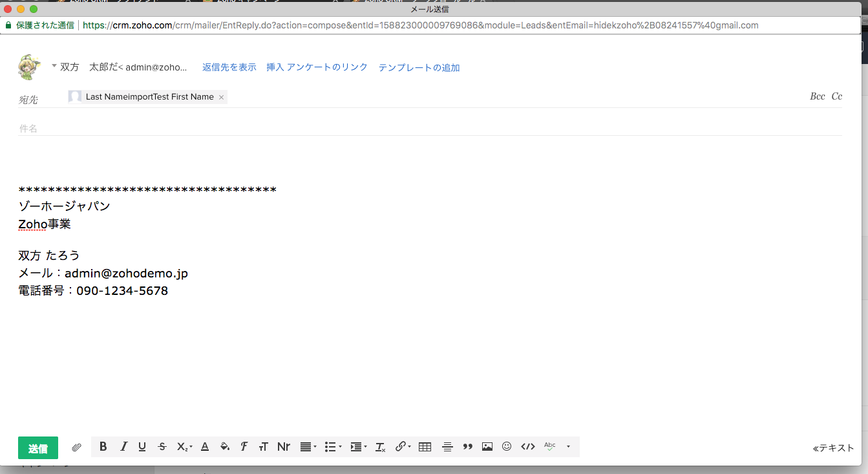Choose background fill color
868x474 pixels.
click(224, 447)
